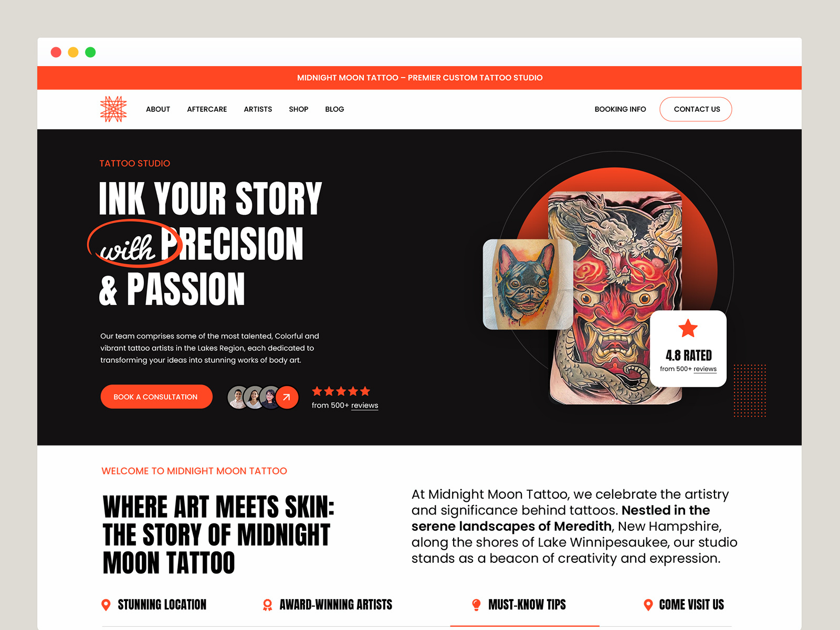Visit the Blog section

click(334, 109)
